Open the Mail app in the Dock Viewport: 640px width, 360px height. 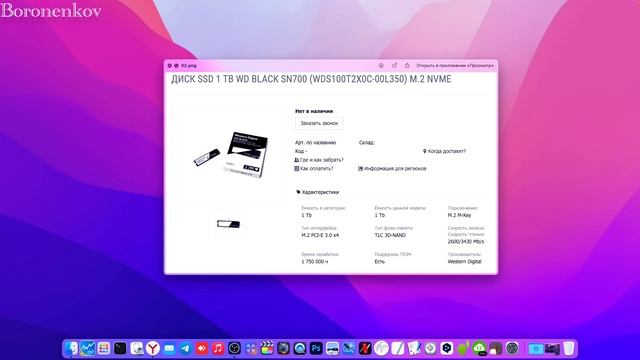[x=169, y=348]
